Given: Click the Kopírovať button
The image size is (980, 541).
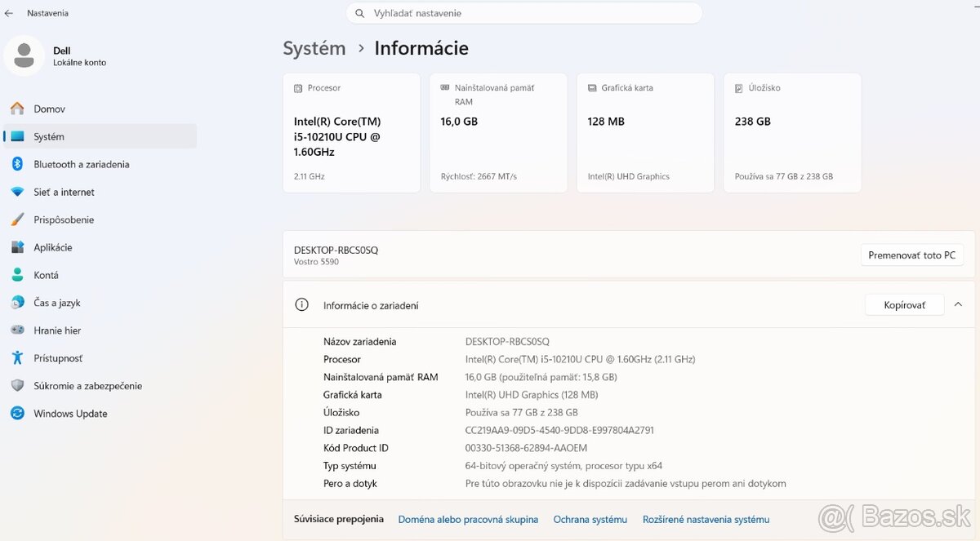Looking at the screenshot, I should (x=904, y=305).
